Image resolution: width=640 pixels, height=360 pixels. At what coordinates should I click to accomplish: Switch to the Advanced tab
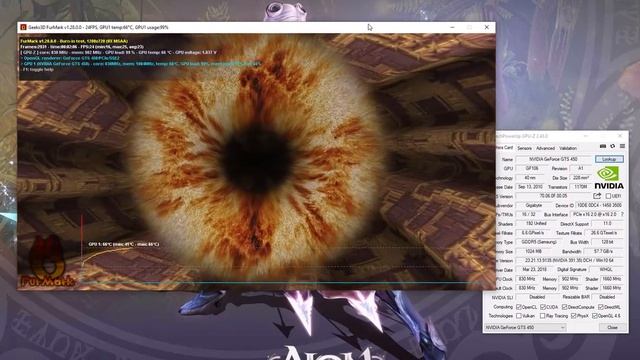[x=545, y=148]
